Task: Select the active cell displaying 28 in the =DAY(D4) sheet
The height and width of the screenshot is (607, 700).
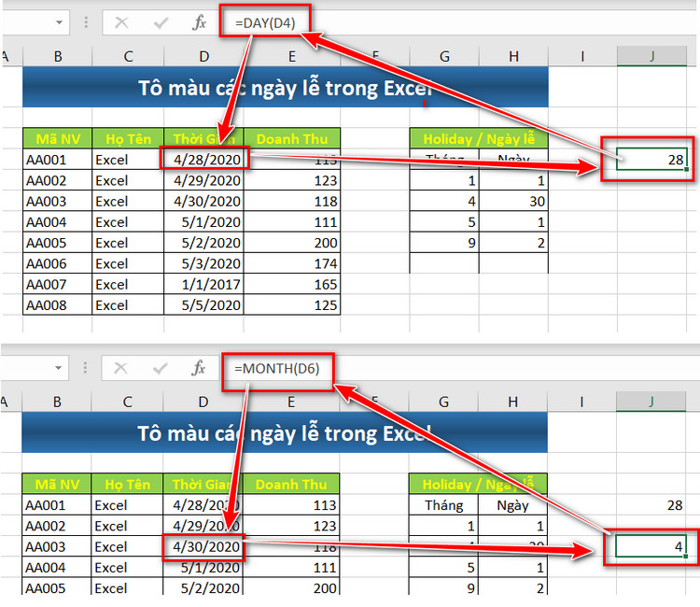Action: point(651,160)
